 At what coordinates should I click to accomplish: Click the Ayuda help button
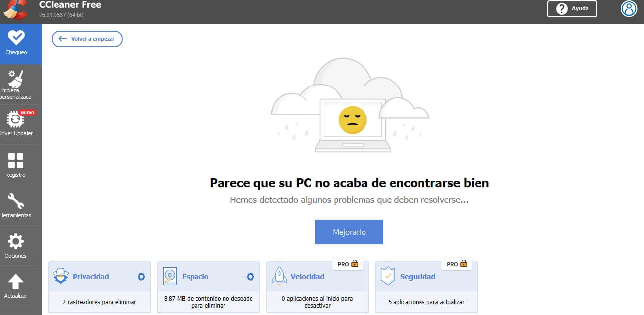tap(572, 9)
